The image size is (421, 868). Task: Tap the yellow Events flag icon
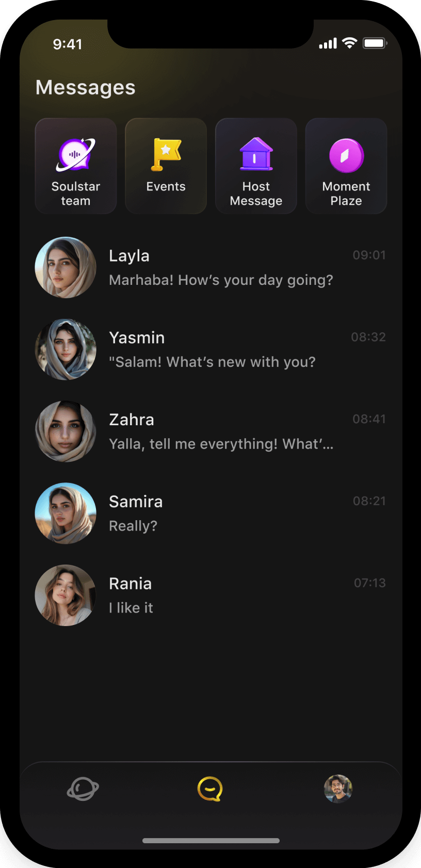(x=166, y=154)
